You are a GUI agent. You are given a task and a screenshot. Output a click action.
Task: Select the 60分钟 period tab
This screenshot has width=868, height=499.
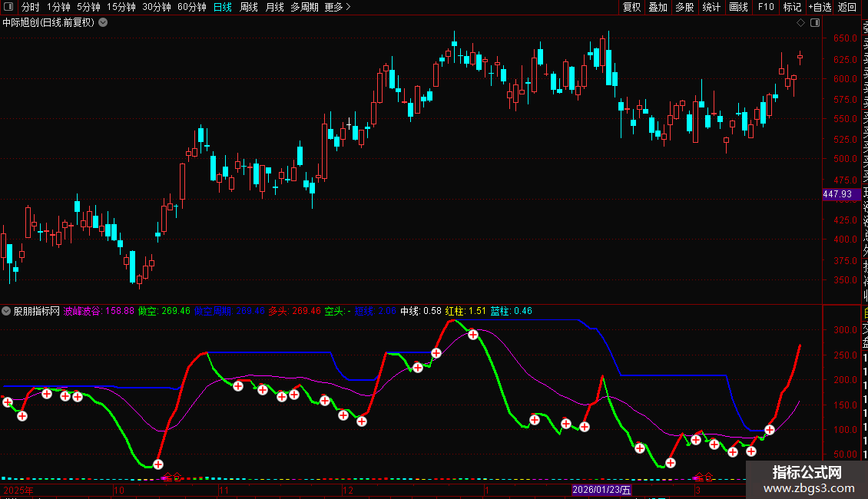point(191,7)
